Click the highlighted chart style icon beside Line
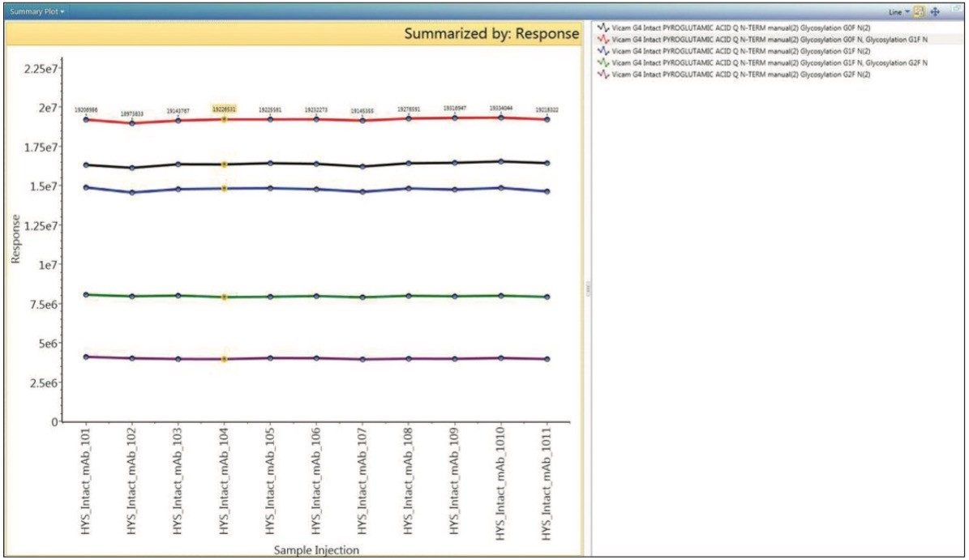Image resolution: width=969 pixels, height=560 pixels. [918, 11]
